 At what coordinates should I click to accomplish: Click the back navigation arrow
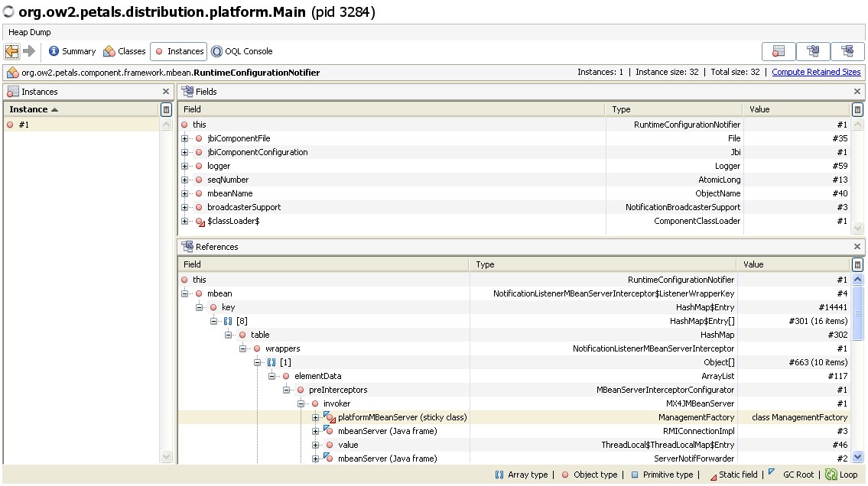coord(12,51)
